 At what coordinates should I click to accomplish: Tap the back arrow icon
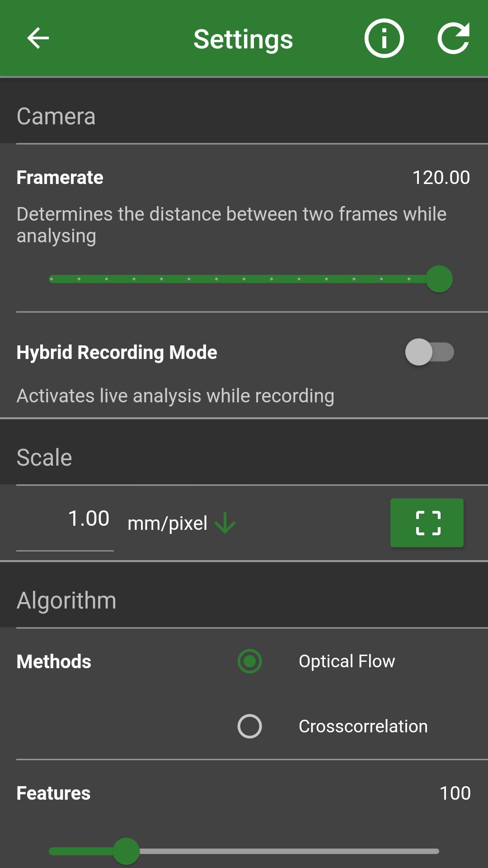(x=38, y=38)
